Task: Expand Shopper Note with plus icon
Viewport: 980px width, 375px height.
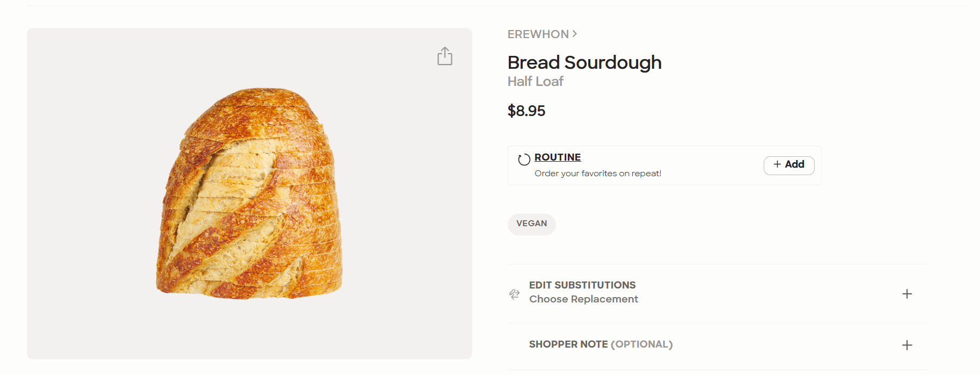Action: tap(907, 345)
